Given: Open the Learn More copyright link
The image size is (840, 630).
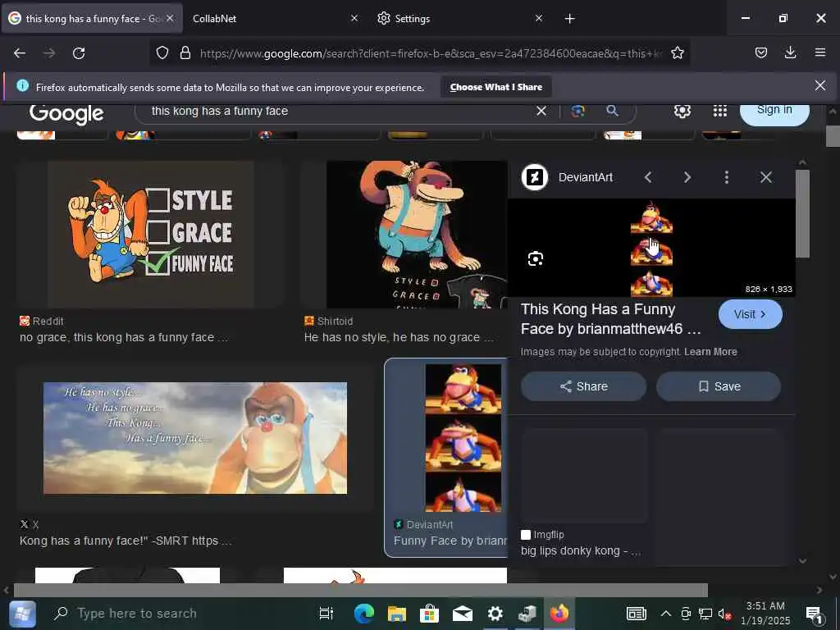Looking at the screenshot, I should 710,352.
